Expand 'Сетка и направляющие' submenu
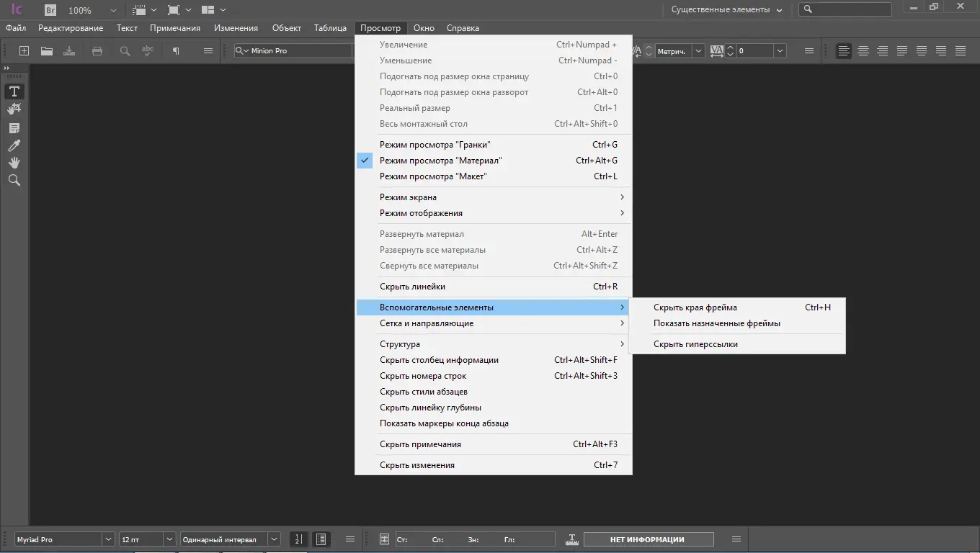The height and width of the screenshot is (553, 980). coord(427,323)
